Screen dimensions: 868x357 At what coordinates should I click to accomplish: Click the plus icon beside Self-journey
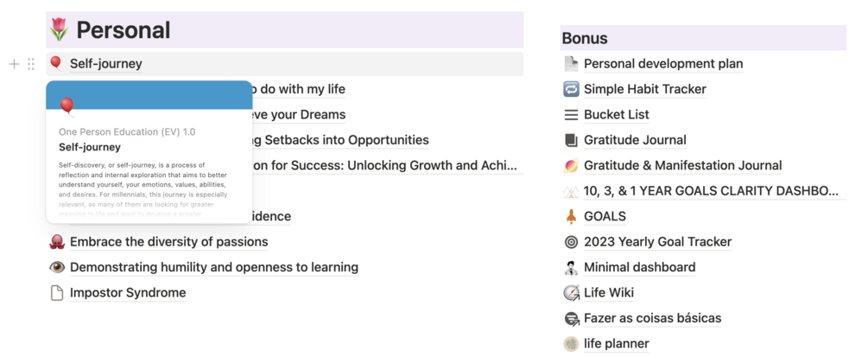click(14, 64)
